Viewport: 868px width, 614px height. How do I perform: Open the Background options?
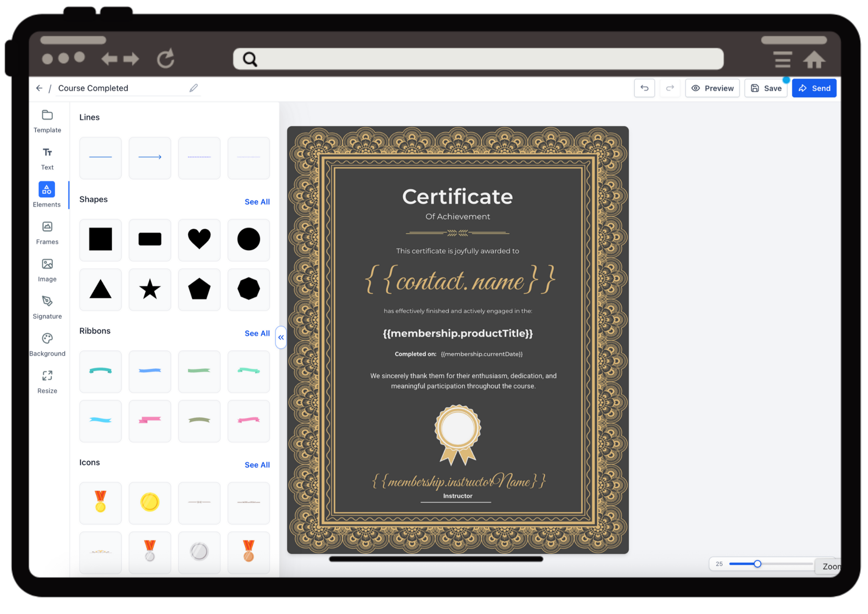coord(47,345)
